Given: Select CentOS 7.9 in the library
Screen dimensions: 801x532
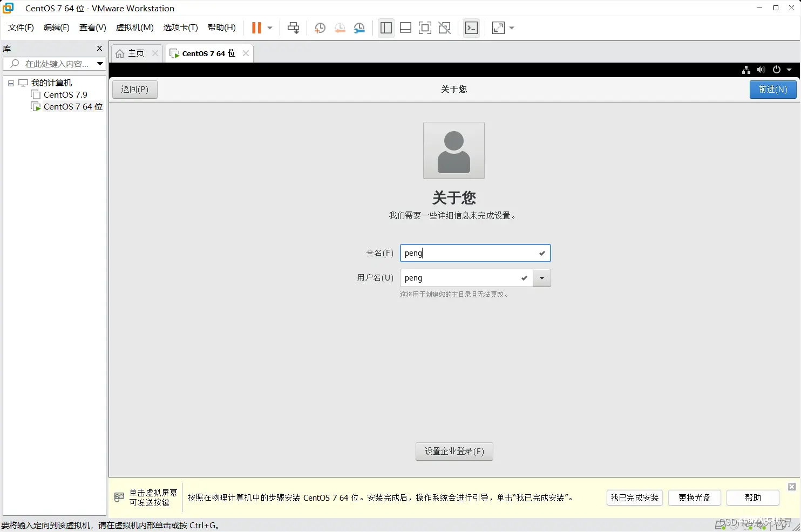Looking at the screenshot, I should 65,95.
